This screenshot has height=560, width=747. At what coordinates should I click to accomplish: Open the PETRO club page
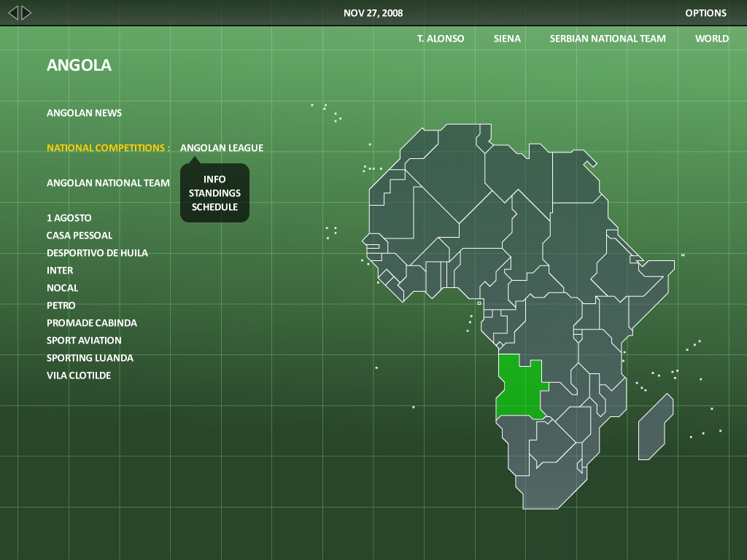(x=61, y=305)
